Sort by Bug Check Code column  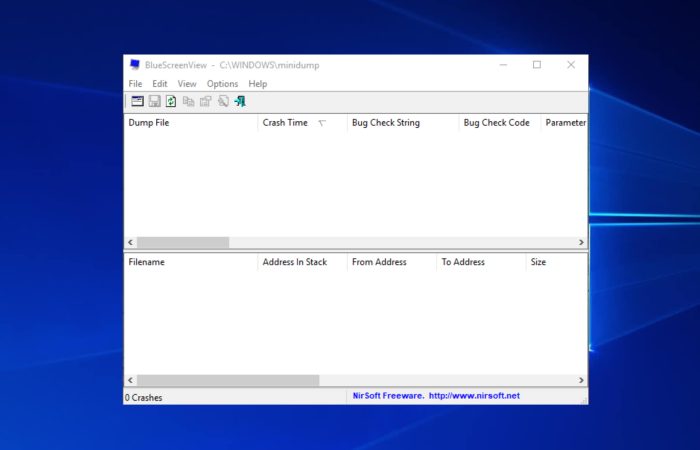click(x=500, y=123)
